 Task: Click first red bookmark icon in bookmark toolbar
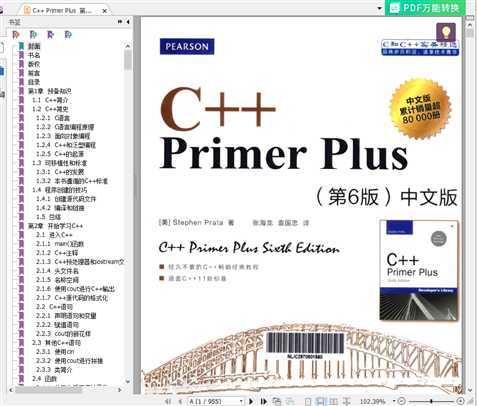tap(16, 34)
